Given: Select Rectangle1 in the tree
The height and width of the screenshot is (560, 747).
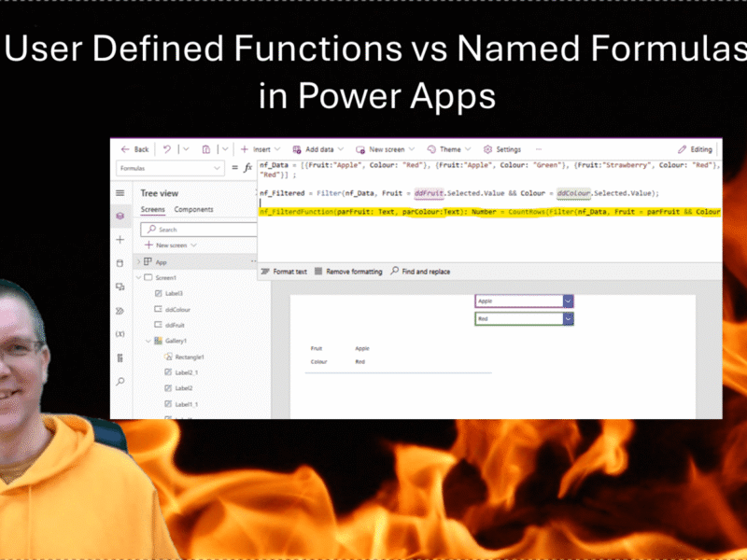Looking at the screenshot, I should tap(190, 357).
